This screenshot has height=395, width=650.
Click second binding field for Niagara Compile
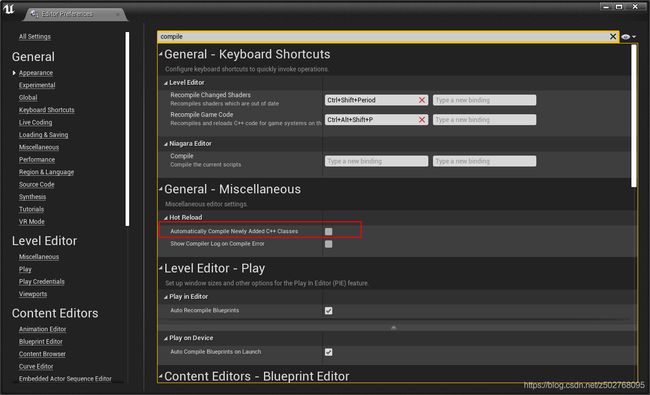tap(484, 161)
